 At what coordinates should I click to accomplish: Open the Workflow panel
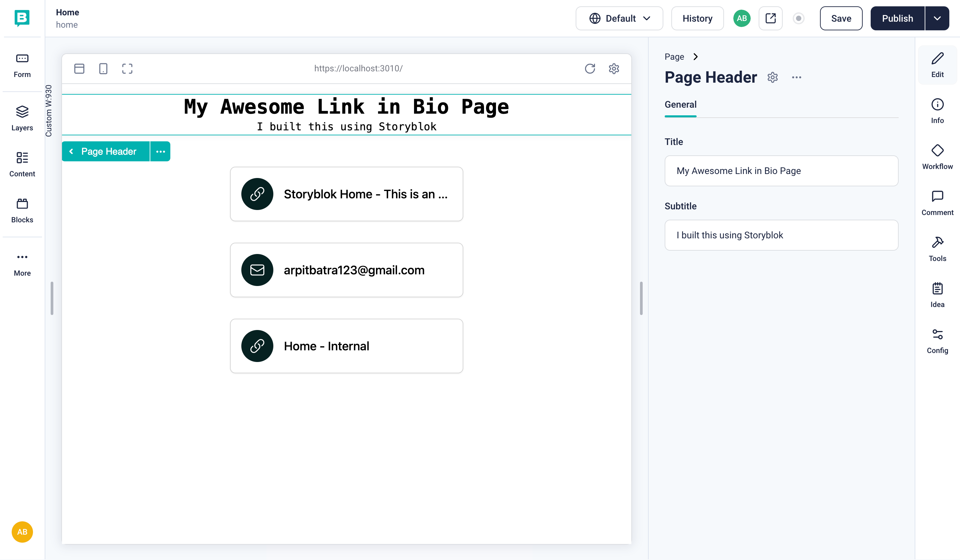937,157
